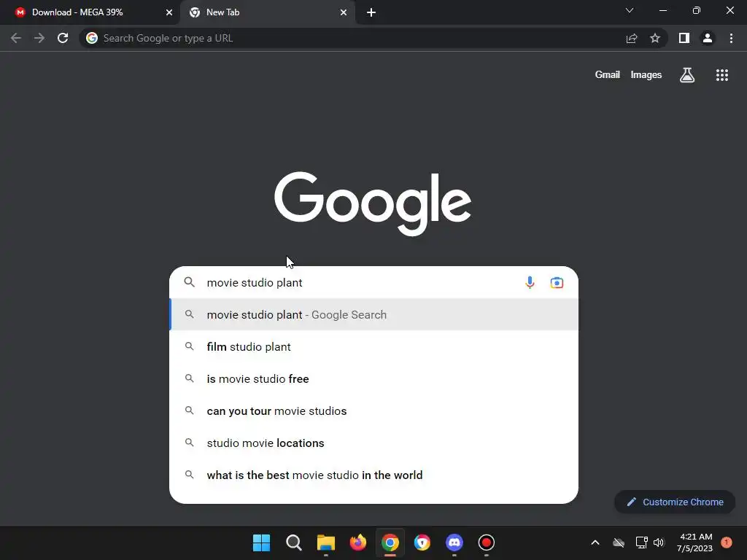Open the Chrome side panel
This screenshot has height=560, width=747.
684,38
